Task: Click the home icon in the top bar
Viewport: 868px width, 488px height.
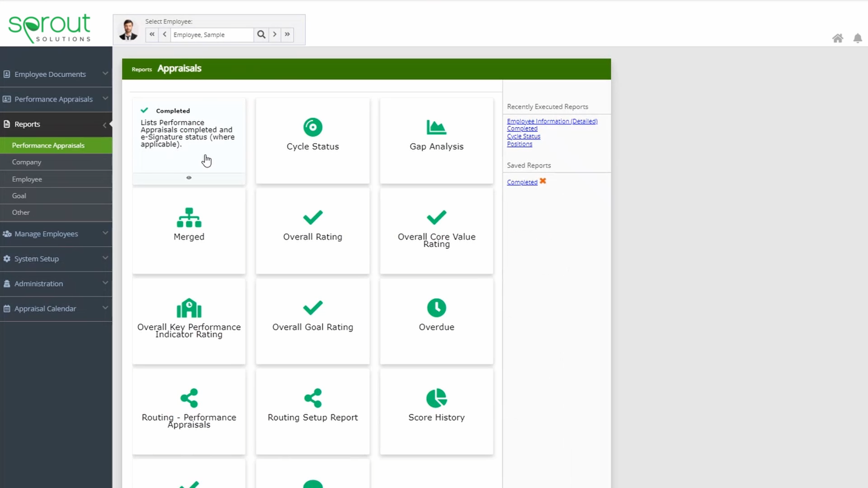Action: tap(838, 38)
